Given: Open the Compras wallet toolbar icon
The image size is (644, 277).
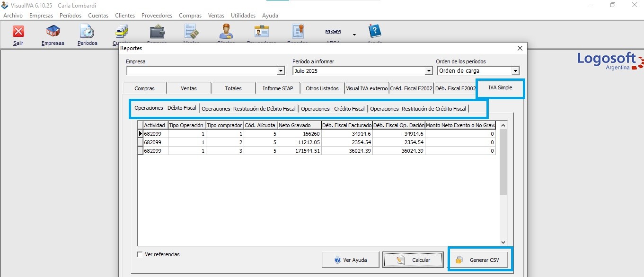Looking at the screenshot, I should coord(157,32).
